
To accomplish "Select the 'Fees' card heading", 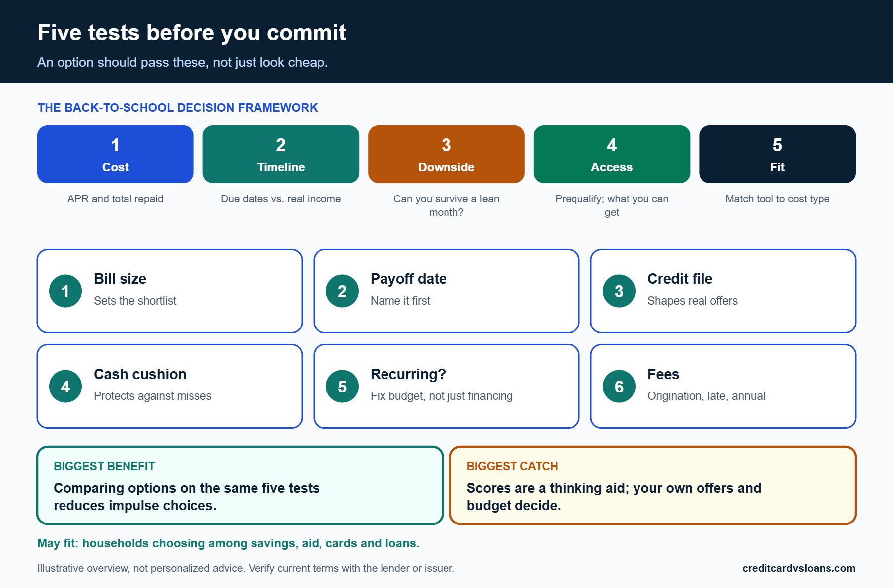I will (x=663, y=374).
